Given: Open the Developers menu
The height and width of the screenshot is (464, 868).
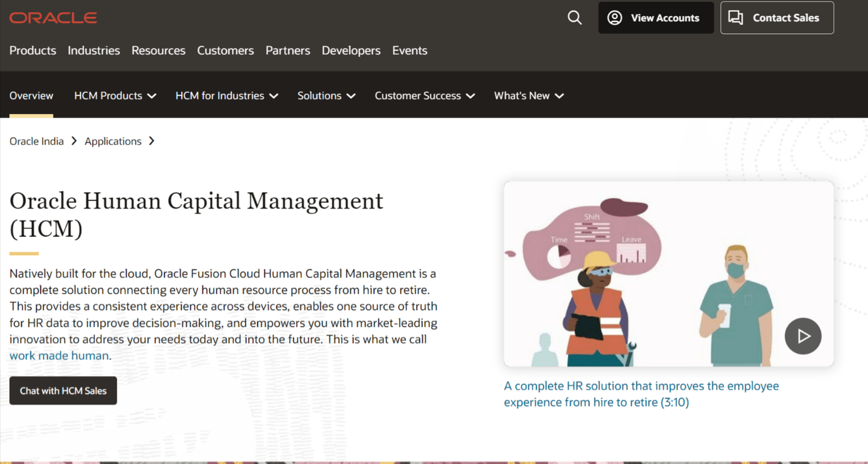Looking at the screenshot, I should pos(351,50).
